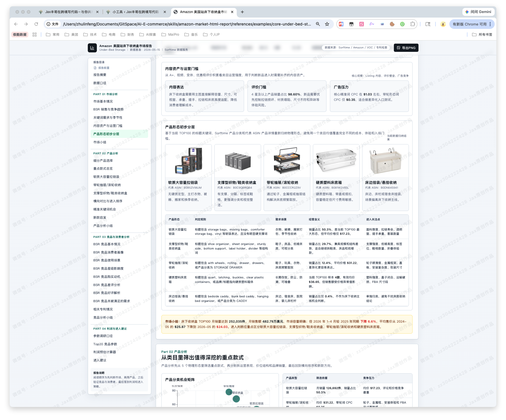Switch to the first Jax丰哥在跨境写代码 tab
Screen dimensions: 506x420
pyautogui.click(x=68, y=12)
